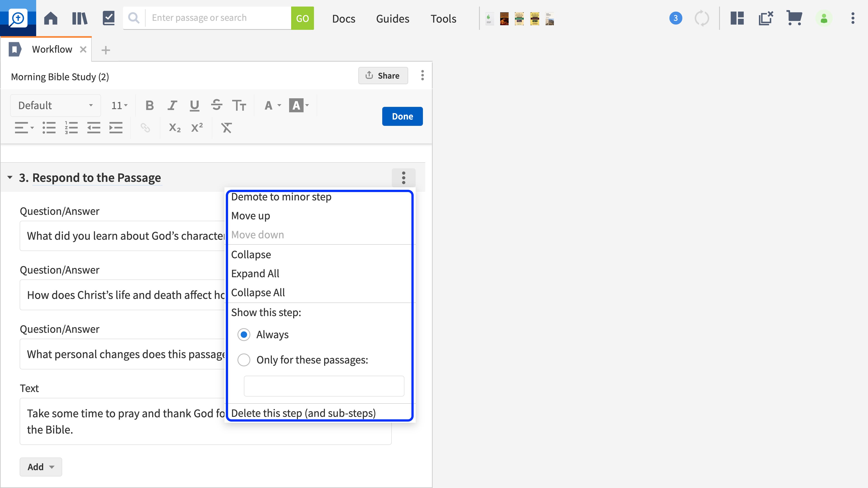Open the Guides menu
This screenshot has height=488, width=868.
coord(392,19)
